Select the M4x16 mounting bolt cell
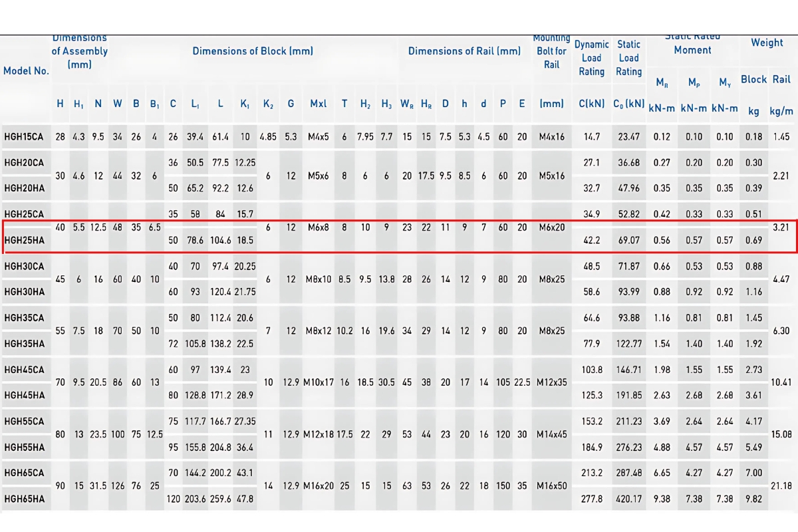798x532 pixels. [551, 137]
